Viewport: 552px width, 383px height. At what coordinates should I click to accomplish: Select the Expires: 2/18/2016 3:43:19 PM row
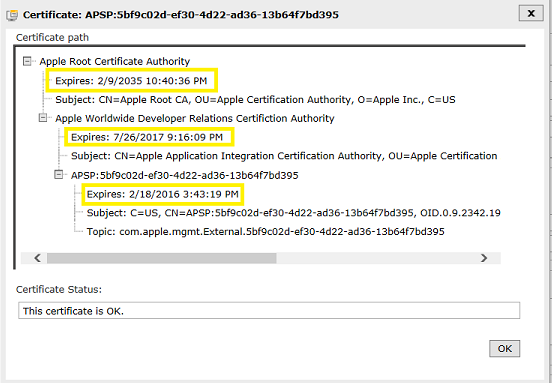pos(163,194)
